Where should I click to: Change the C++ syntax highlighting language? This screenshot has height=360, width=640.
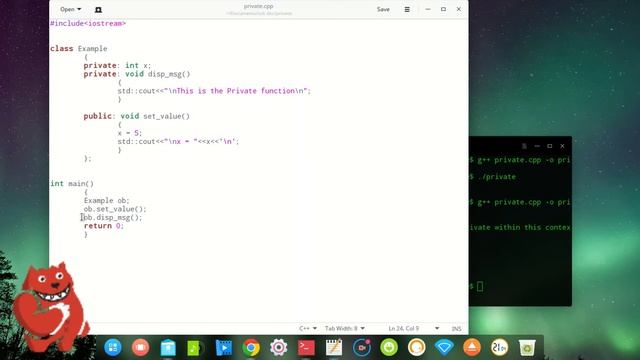pos(308,328)
